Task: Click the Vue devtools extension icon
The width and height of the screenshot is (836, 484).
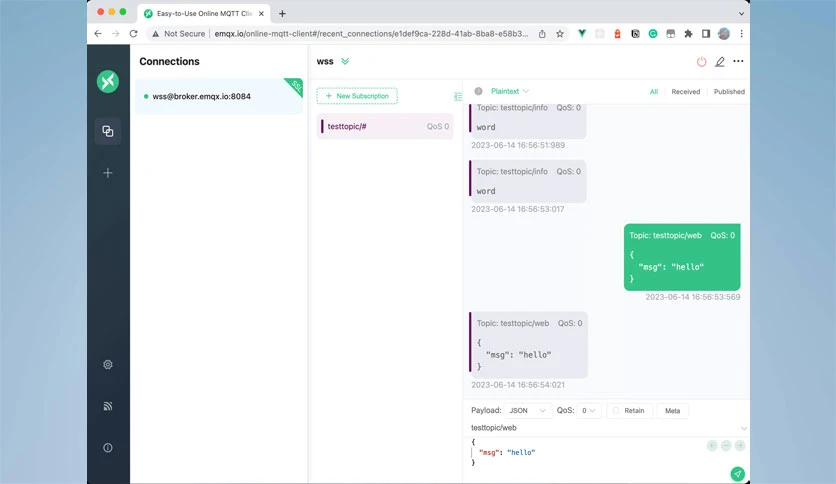Action: point(582,34)
